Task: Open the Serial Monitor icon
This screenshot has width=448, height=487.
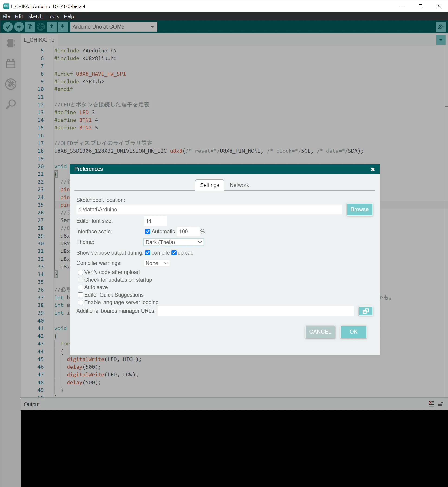Action: [441, 27]
